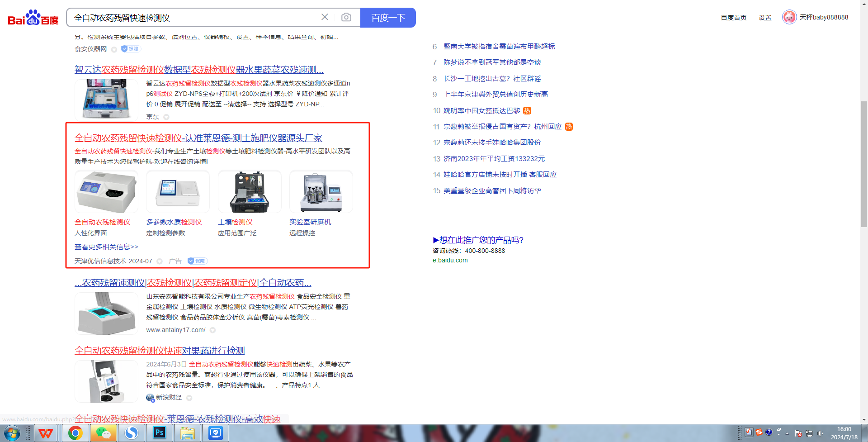Screen dimensions: 868x442
Task: Open the 全自动农药残留检测仪快速对果蔬进行检测 title
Action: pos(160,351)
